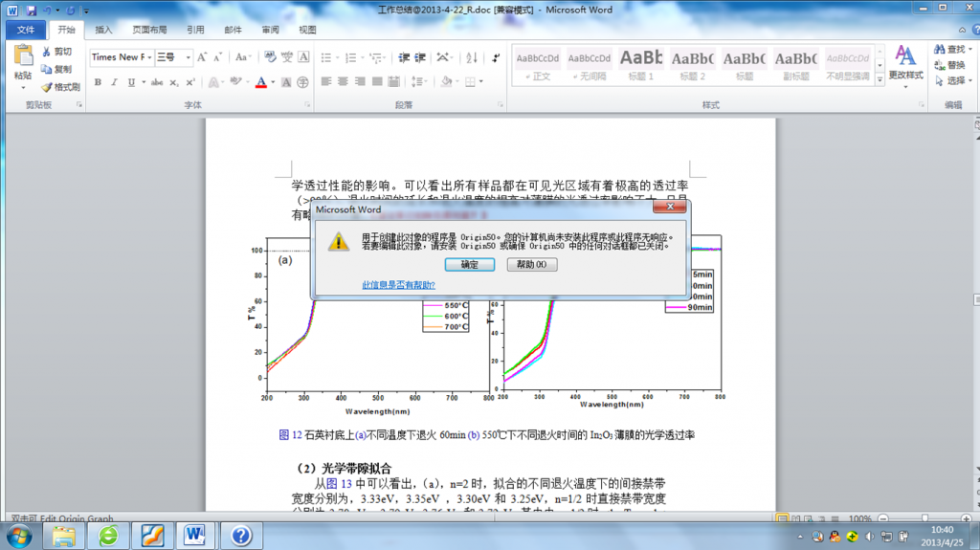The height and width of the screenshot is (550, 980).
Task: Switch to the 视图 tab
Action: click(x=307, y=30)
